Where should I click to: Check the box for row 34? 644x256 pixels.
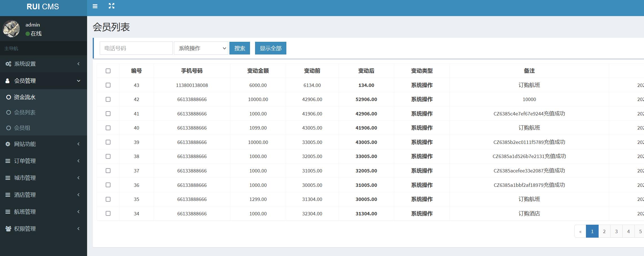click(x=108, y=213)
